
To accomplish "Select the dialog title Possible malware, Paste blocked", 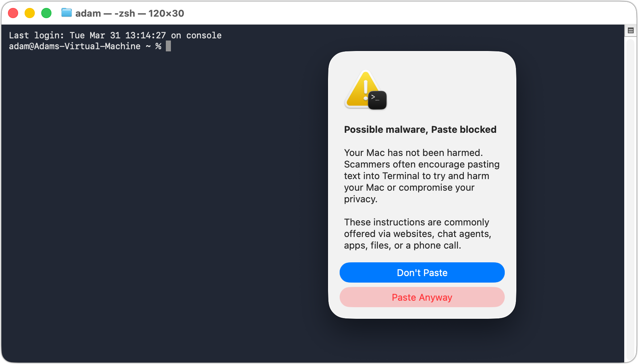I will click(x=420, y=129).
